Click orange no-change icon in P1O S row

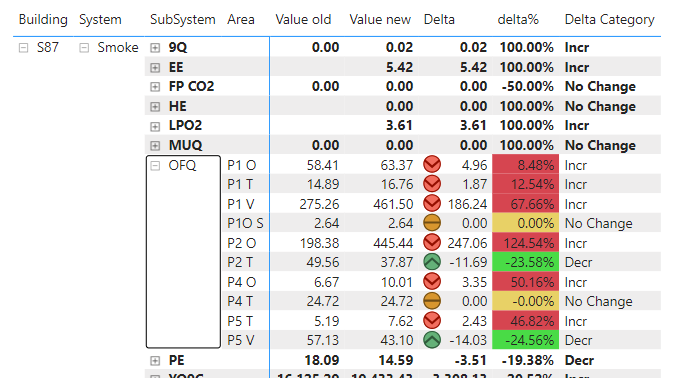pos(432,222)
